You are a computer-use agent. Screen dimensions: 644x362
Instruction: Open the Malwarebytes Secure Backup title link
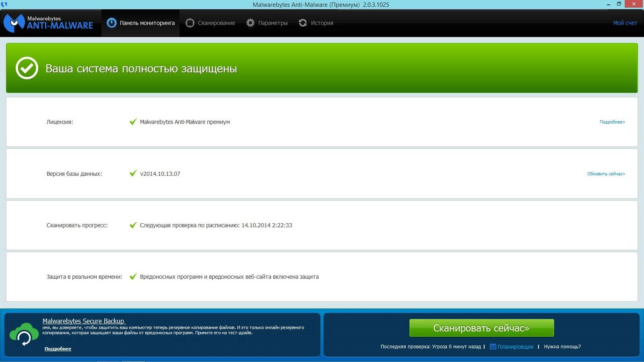pos(84,321)
